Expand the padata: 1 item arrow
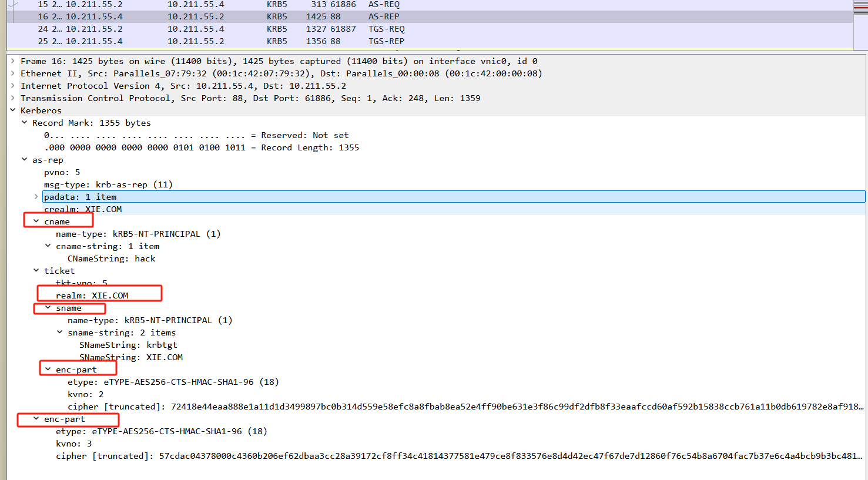This screenshot has width=868, height=480. click(x=36, y=197)
